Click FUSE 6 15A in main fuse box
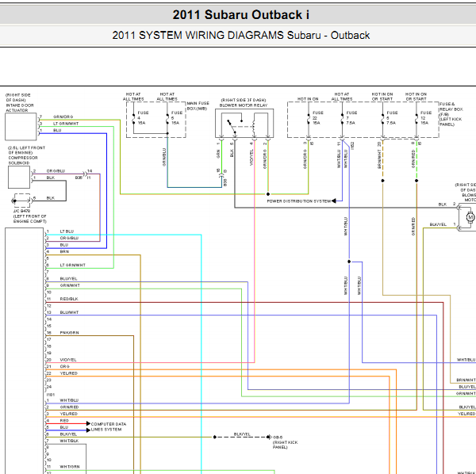Image resolution: width=476 pixels, height=474 pixels. click(176, 117)
